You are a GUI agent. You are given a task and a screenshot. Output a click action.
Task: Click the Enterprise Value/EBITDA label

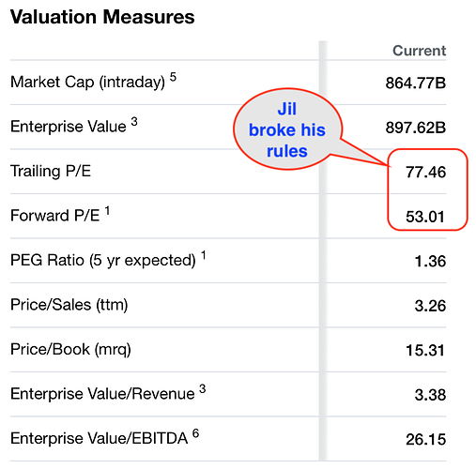point(105,437)
